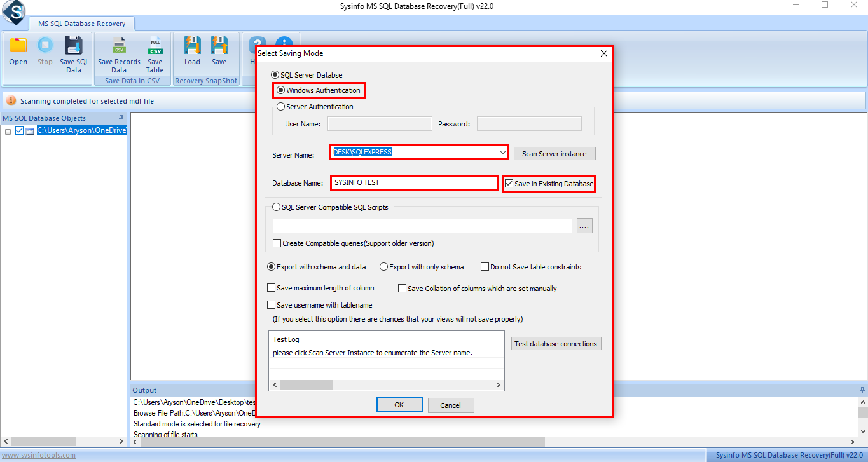Open the MS SQL Database Recovery tab
This screenshot has width=868, height=462.
82,24
